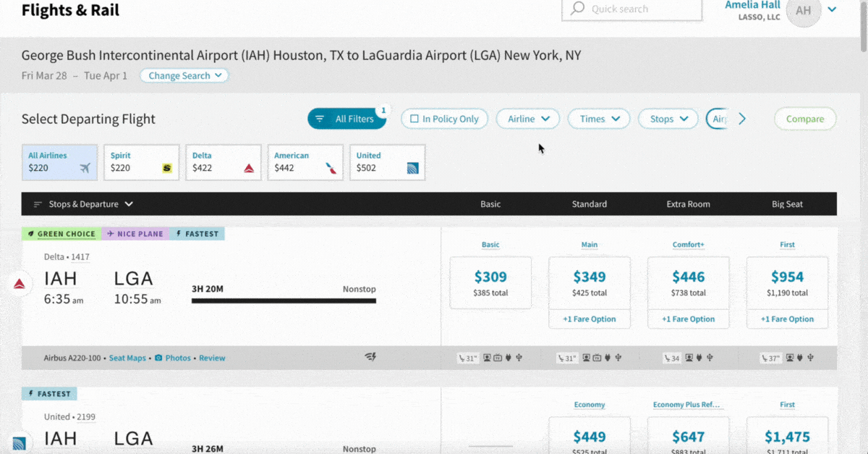Choose the $349 Main fare
This screenshot has width=868, height=454.
point(590,282)
